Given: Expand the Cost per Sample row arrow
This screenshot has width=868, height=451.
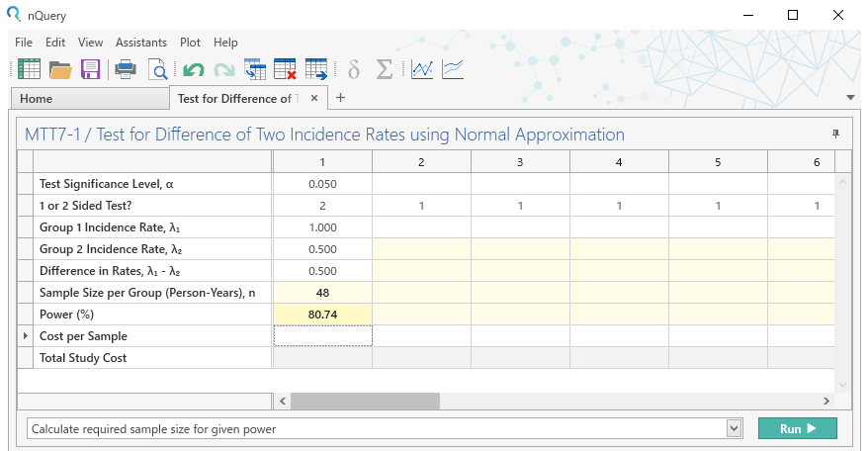Looking at the screenshot, I should (26, 336).
